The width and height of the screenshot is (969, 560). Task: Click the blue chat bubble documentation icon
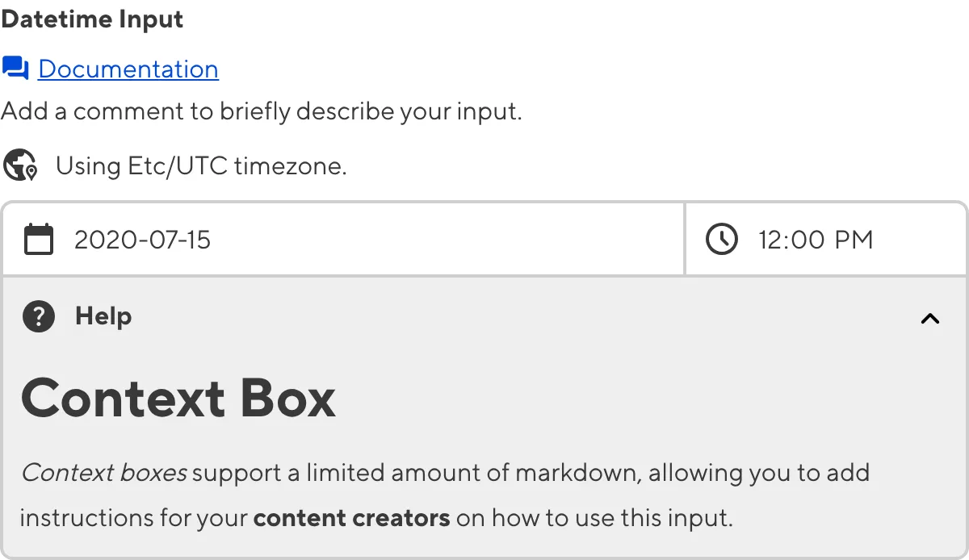[14, 69]
